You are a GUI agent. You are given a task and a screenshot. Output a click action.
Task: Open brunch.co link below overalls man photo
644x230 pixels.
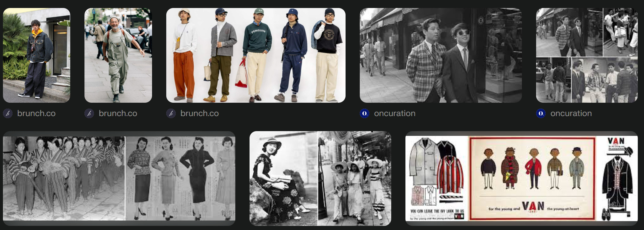coord(118,113)
